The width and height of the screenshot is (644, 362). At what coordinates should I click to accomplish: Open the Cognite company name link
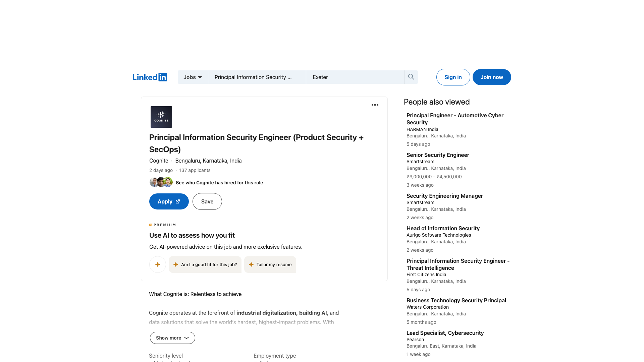159,161
